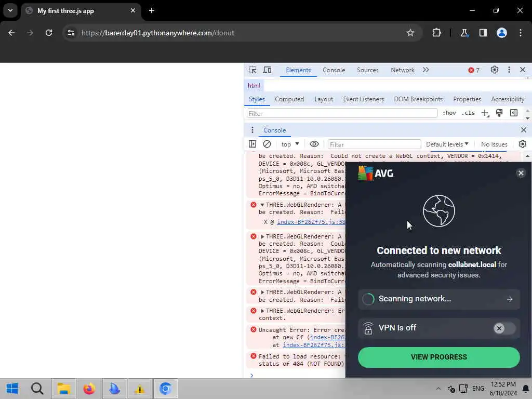Open the Windows Start menu
This screenshot has width=532, height=399.
[12, 389]
